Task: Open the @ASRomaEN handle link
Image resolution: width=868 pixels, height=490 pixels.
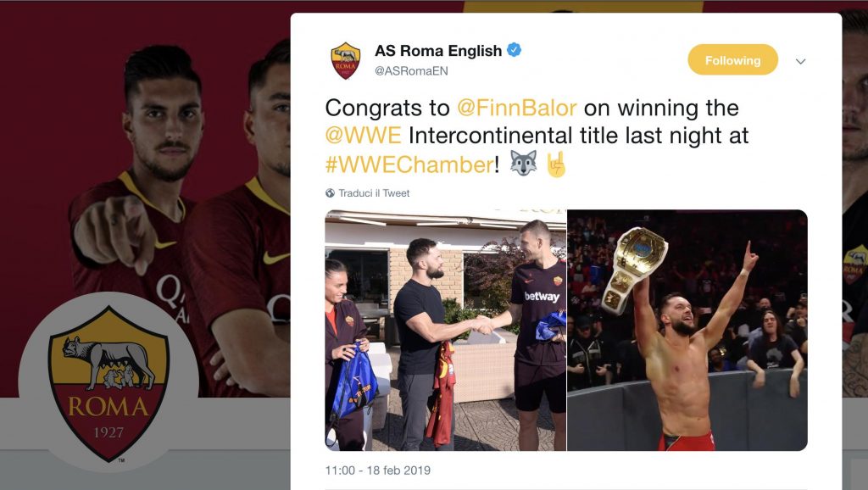Action: 411,71
